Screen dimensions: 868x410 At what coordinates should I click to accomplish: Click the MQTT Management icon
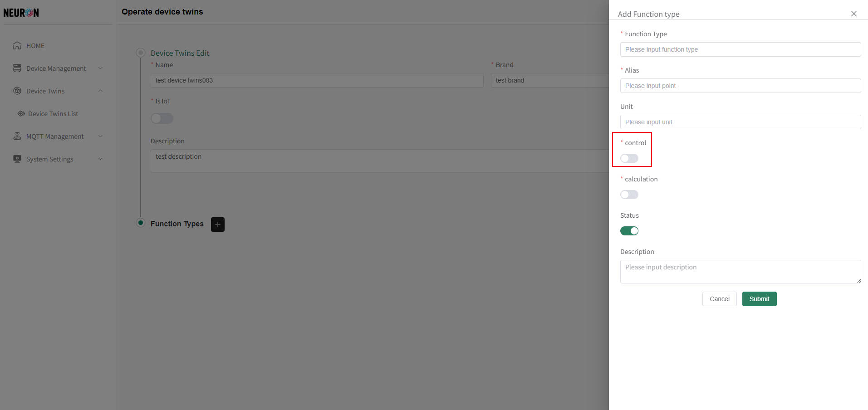point(17,136)
